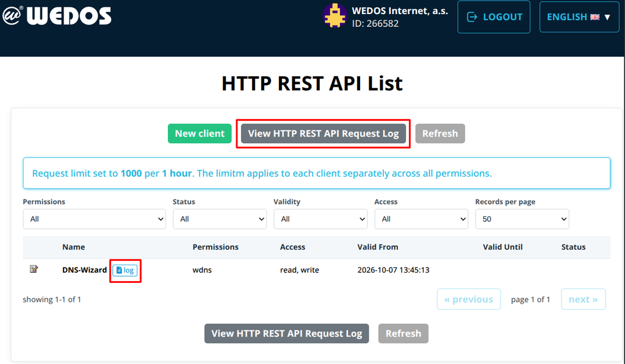Viewport: 625px width, 364px height.
Task: Click the request limit notice text
Action: pos(262,173)
